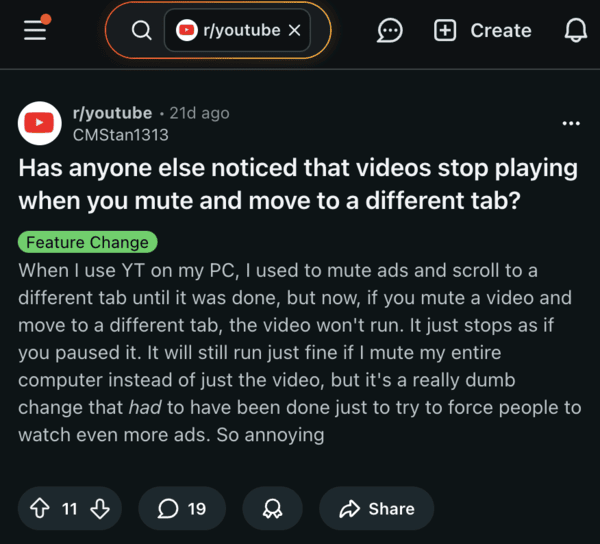Open the post titled 'Has anyone else noticed'
The image size is (600, 544).
tap(298, 183)
